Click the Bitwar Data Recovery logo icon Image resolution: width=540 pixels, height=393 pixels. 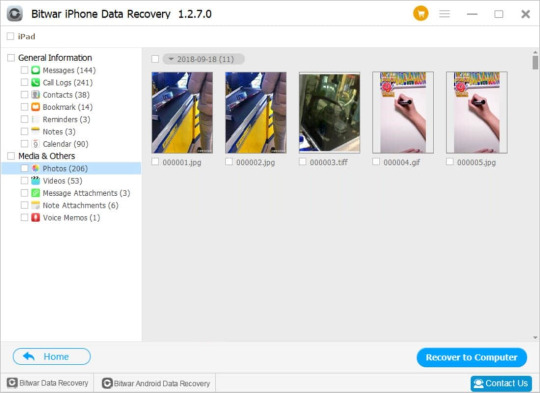(12, 383)
